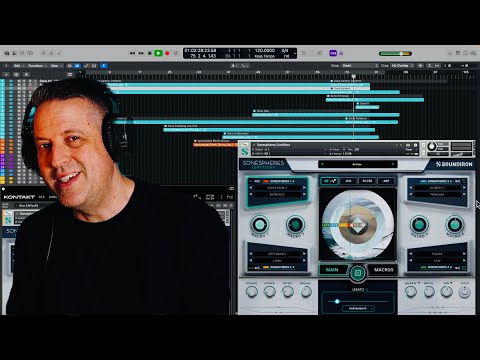Click the Tune knob in Kontakt instrument header

(431, 146)
